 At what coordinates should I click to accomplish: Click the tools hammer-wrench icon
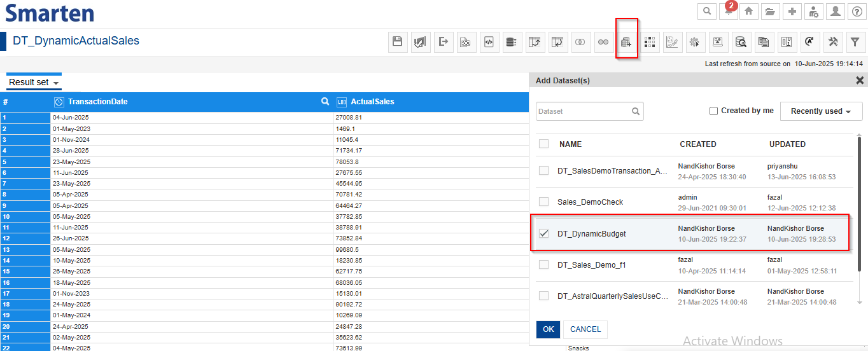click(x=832, y=42)
